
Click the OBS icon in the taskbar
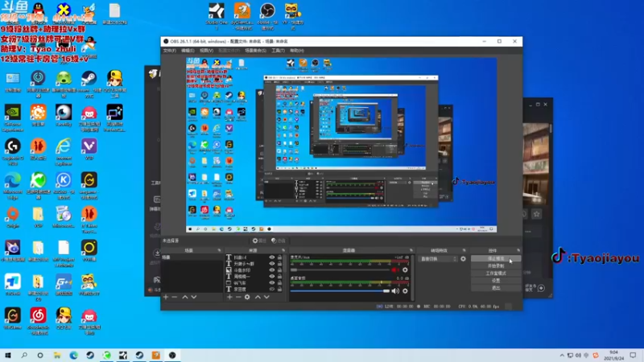coord(172,355)
